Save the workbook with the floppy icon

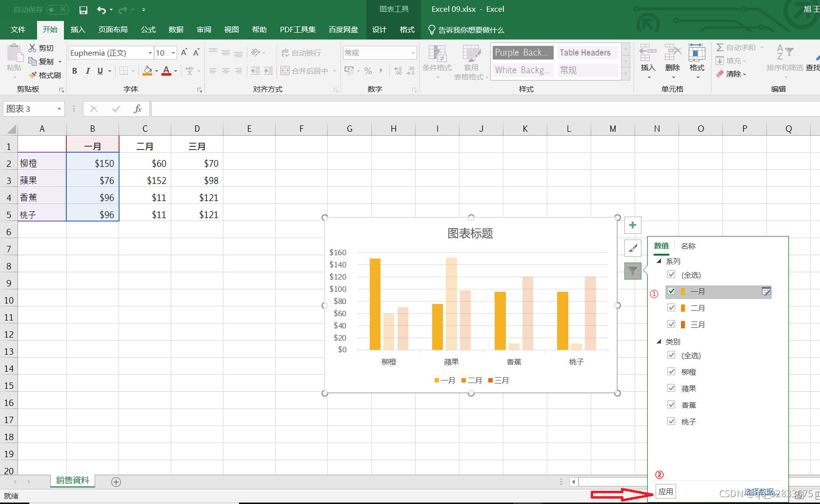(x=83, y=10)
